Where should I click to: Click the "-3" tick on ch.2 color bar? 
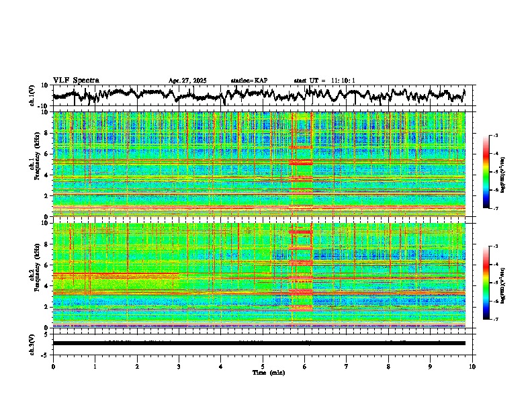[x=495, y=246]
